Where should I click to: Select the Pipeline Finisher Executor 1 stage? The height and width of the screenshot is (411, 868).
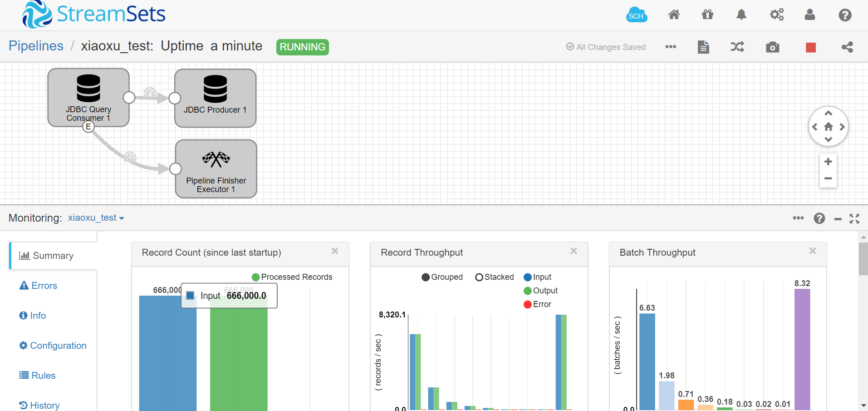point(216,169)
